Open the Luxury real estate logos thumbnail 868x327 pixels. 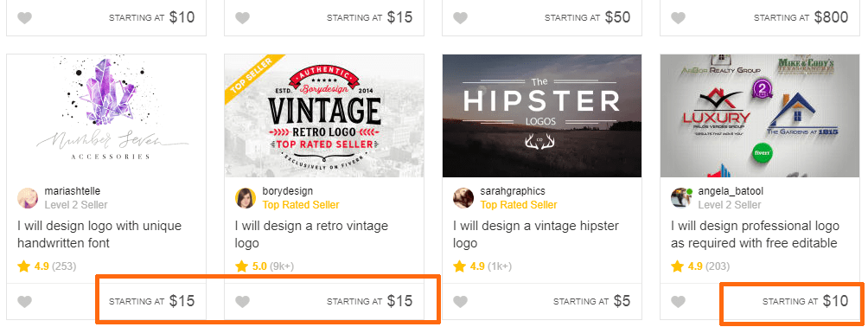pos(760,115)
